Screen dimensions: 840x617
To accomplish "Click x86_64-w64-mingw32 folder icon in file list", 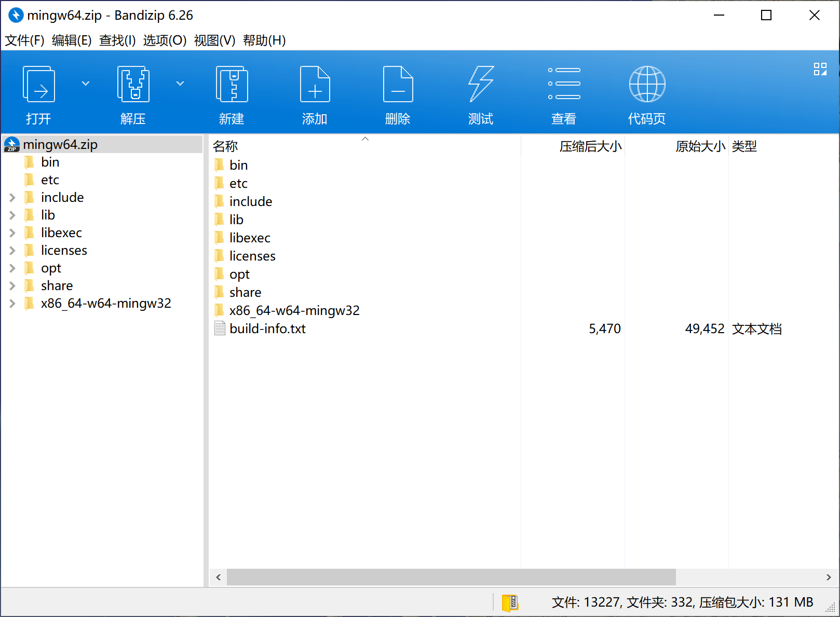I will click(x=220, y=310).
